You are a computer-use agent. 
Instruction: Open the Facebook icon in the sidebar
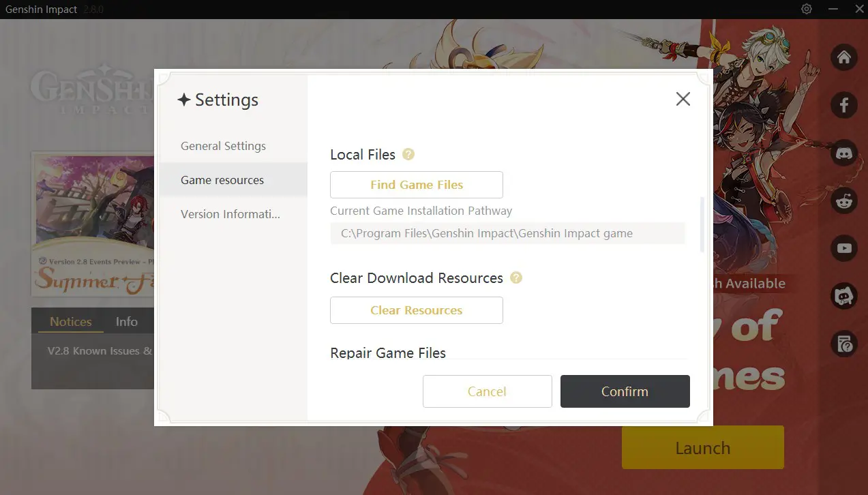(x=844, y=105)
